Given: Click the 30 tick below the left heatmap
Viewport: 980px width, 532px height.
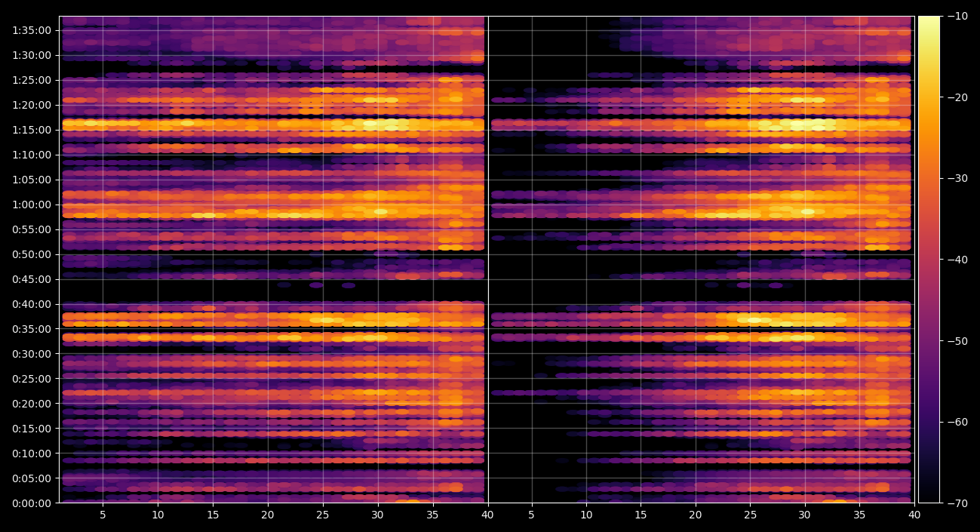Looking at the screenshot, I should point(377,515).
